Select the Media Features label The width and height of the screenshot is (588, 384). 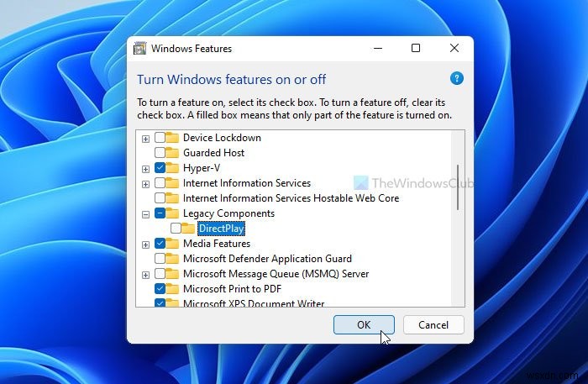click(x=217, y=244)
